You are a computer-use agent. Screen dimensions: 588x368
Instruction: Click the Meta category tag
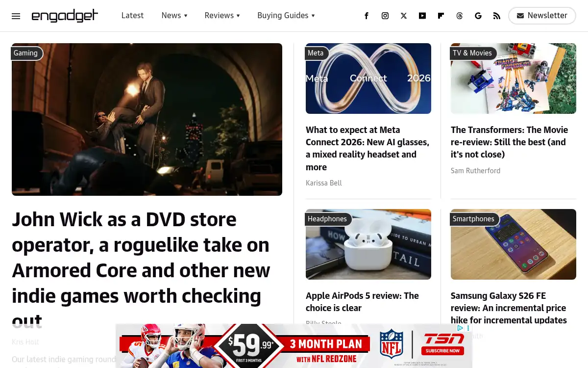point(316,53)
